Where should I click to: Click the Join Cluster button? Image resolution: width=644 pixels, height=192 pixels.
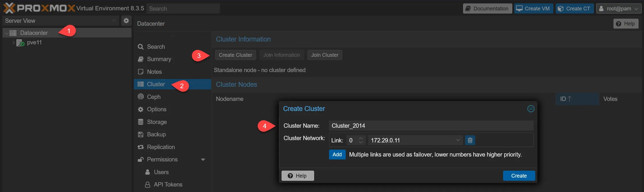click(324, 55)
